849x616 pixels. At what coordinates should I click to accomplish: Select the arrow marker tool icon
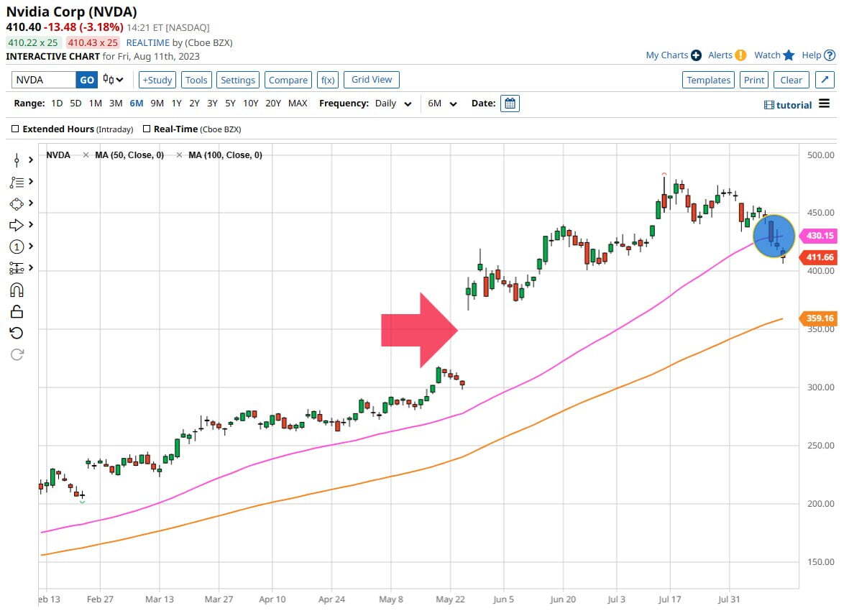click(17, 225)
